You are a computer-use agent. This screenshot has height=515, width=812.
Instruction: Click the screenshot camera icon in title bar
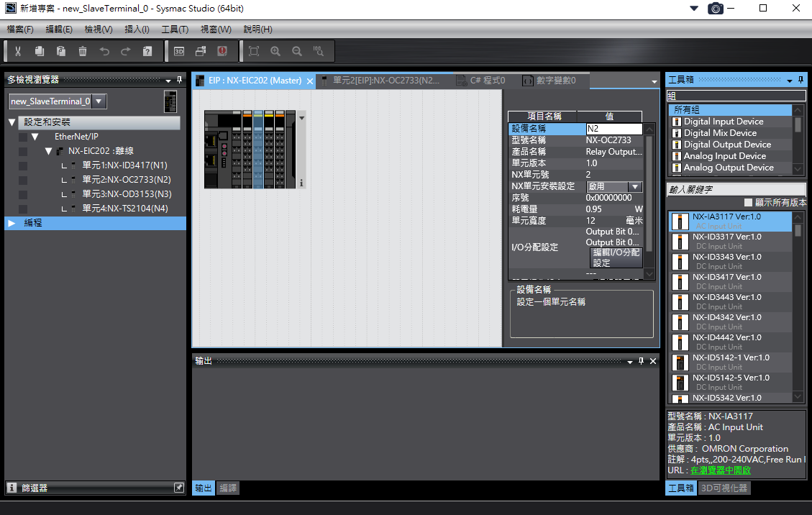[x=716, y=9]
